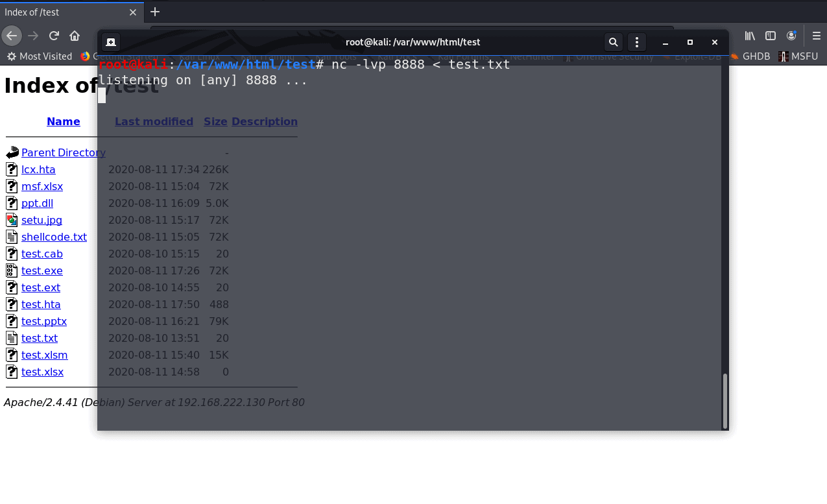This screenshot has width=827, height=504.
Task: Click the binary icon beside test.exe
Action: click(x=12, y=270)
